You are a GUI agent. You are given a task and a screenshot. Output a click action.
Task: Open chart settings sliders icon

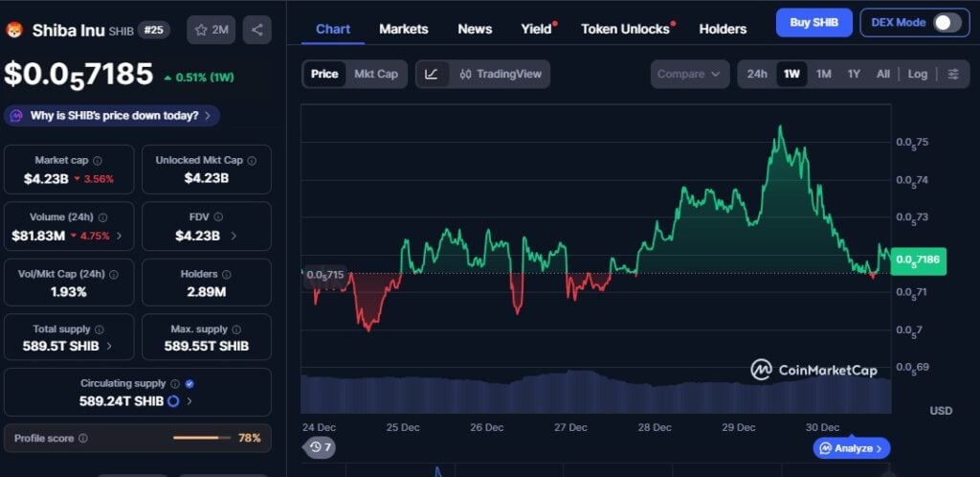[x=952, y=74]
